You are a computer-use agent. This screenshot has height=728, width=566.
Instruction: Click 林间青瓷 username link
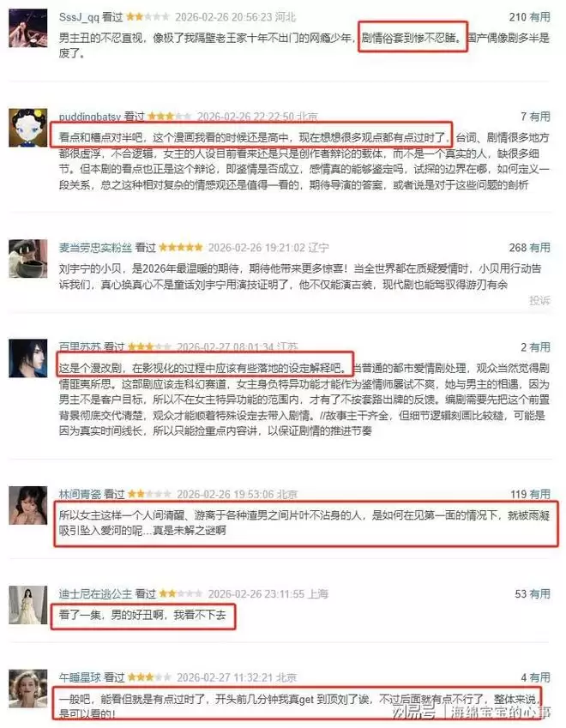pyautogui.click(x=80, y=494)
